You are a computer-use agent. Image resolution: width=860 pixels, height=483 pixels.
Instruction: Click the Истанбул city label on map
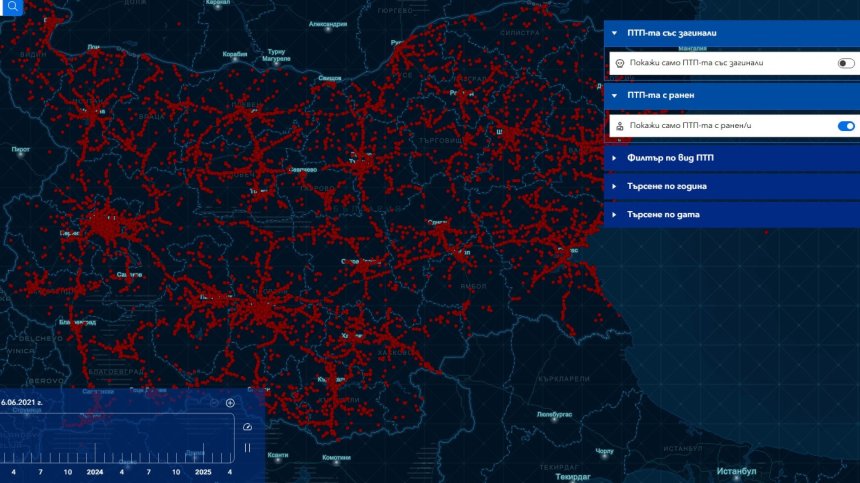coord(736,471)
